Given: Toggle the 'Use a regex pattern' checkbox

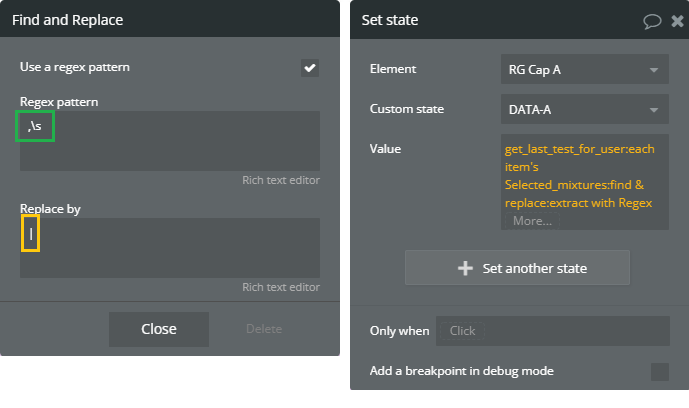Looking at the screenshot, I should coord(310,68).
